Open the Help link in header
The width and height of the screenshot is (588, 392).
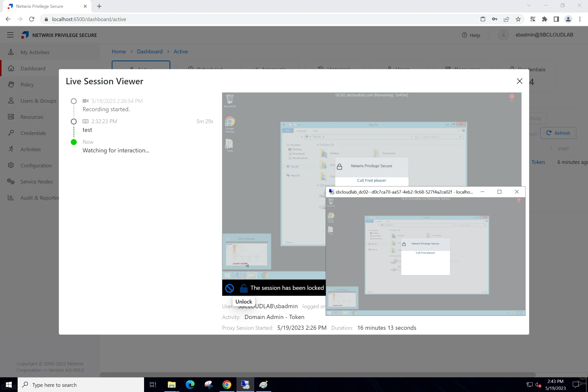pyautogui.click(x=471, y=35)
